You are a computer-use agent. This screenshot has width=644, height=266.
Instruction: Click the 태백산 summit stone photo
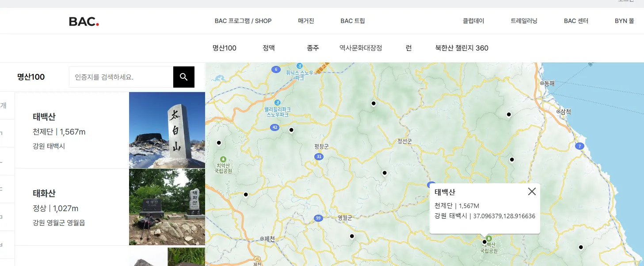point(167,130)
